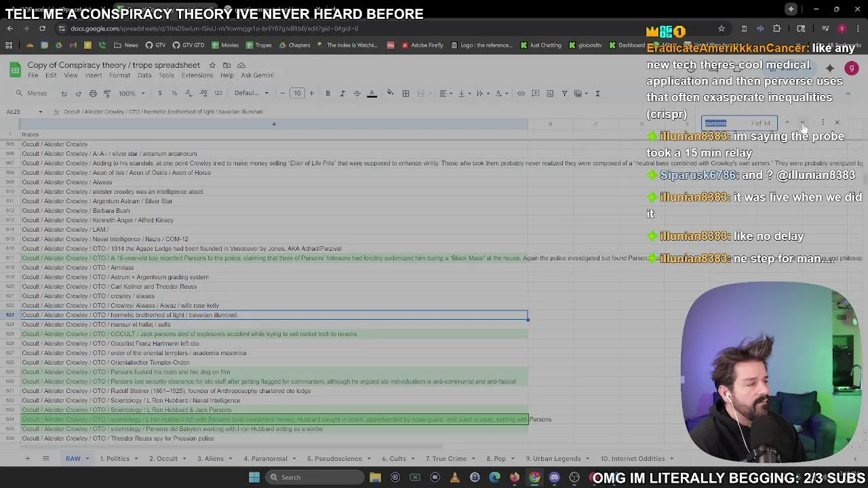Click the insert link icon
Image resolution: width=868 pixels, height=488 pixels.
click(521, 94)
